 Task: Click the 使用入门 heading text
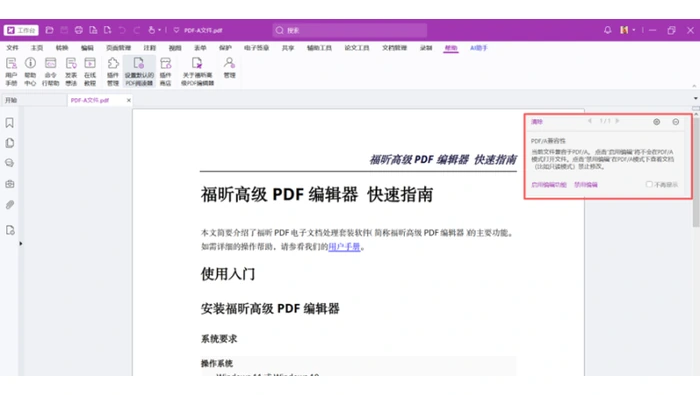[228, 274]
